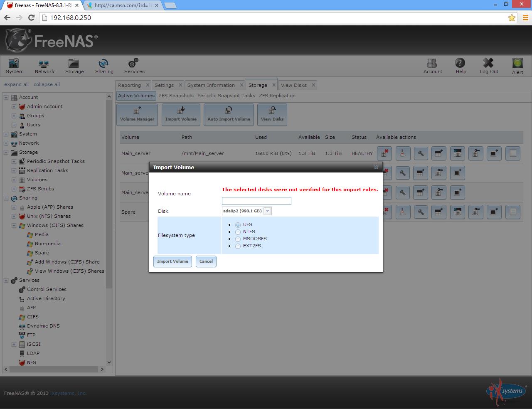Choose the EXT2FS filesystem radio button

(x=238, y=246)
